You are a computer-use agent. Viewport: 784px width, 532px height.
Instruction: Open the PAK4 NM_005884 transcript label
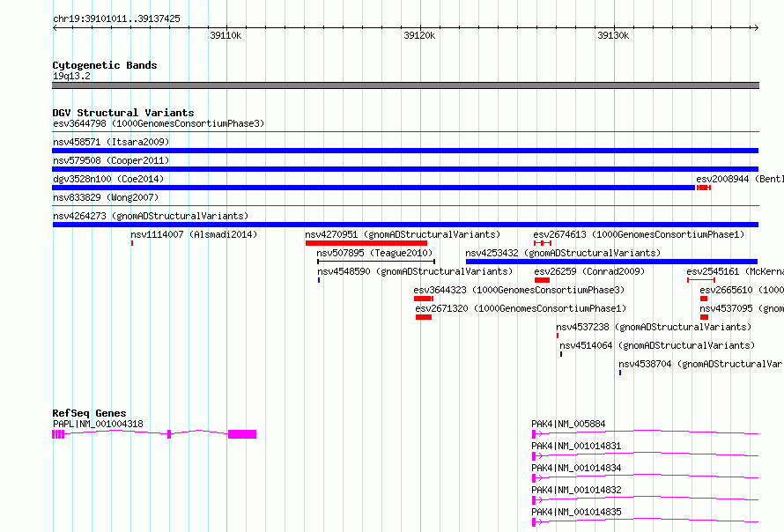tap(568, 424)
